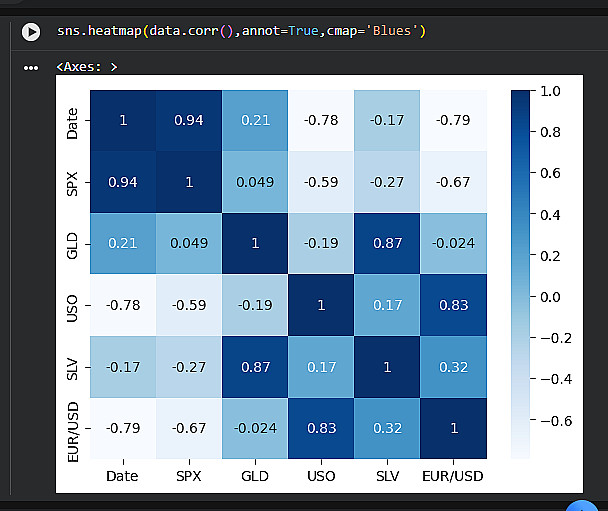
Task: Click the -0.78 cell in USO row
Action: (123, 305)
